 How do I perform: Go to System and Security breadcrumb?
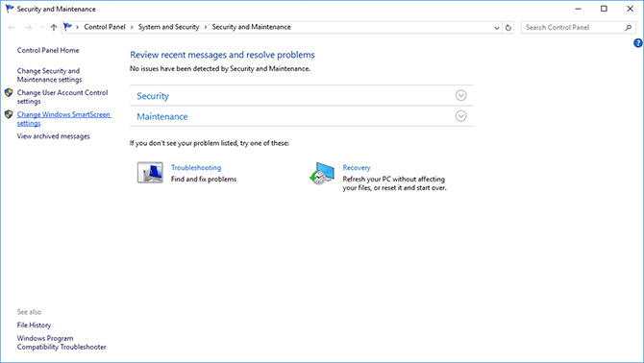tap(168, 27)
